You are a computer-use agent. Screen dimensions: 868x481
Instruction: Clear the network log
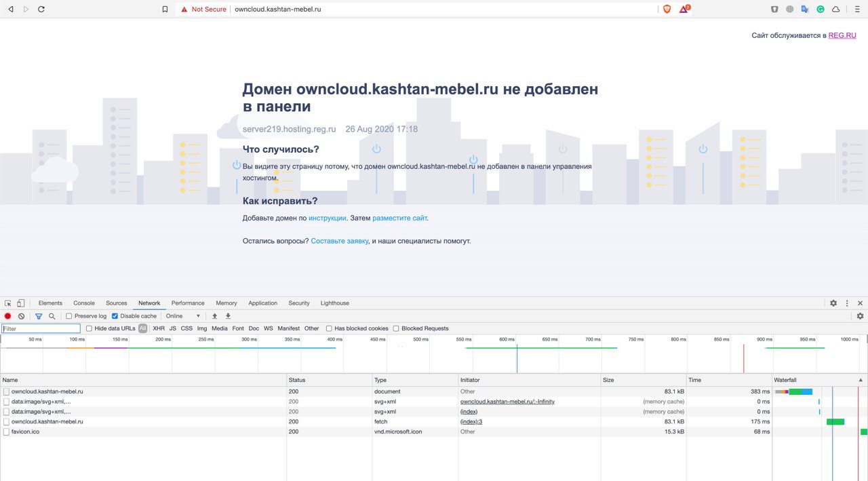tap(22, 316)
